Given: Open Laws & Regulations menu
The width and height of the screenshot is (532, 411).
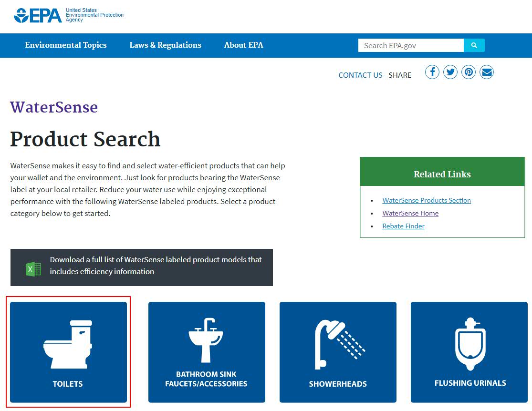Looking at the screenshot, I should pyautogui.click(x=165, y=45).
